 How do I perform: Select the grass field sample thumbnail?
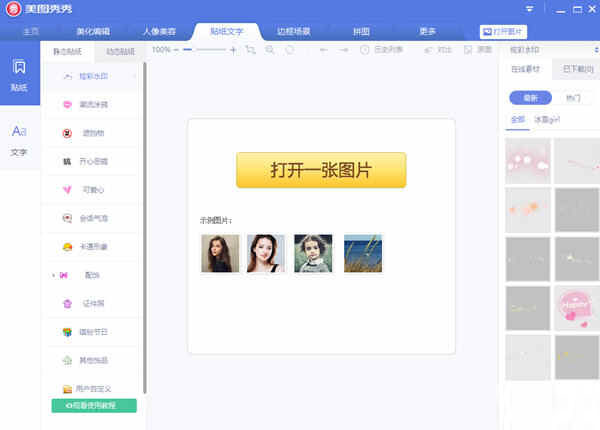pyautogui.click(x=363, y=253)
